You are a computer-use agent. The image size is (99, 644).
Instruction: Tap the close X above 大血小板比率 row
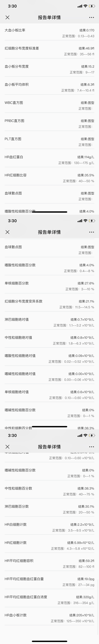8,17
